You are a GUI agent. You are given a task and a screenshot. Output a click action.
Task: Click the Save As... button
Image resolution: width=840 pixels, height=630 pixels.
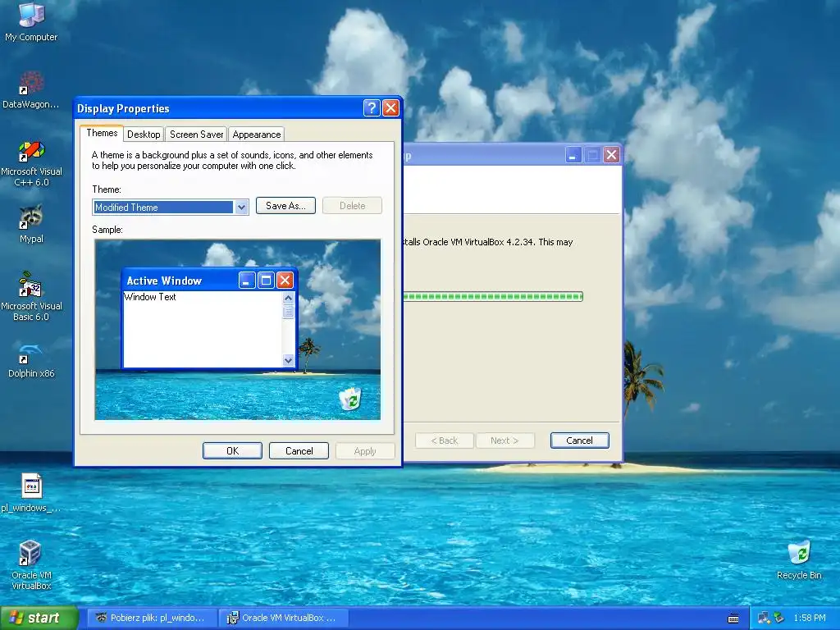(x=285, y=206)
